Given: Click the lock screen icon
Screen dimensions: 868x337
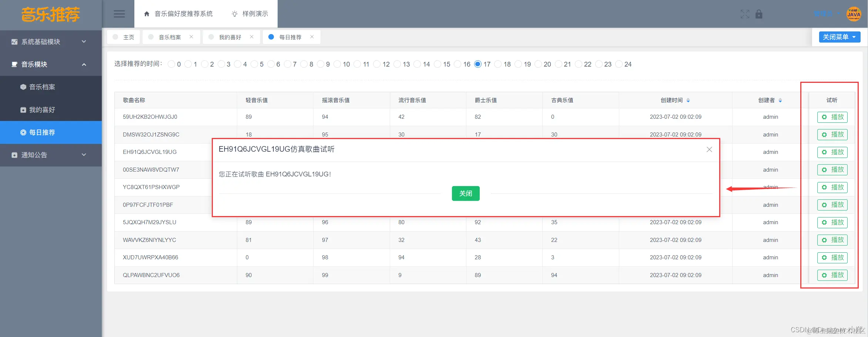Looking at the screenshot, I should (759, 14).
